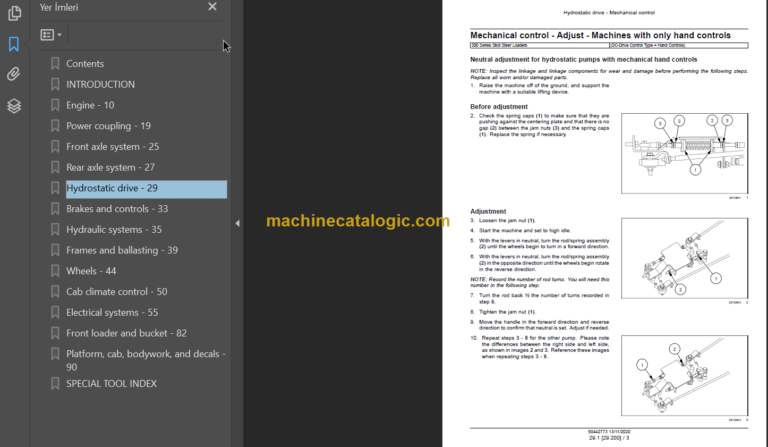The height and width of the screenshot is (447, 768).
Task: Open the attachments paperclip panel
Action: pyautogui.click(x=14, y=74)
